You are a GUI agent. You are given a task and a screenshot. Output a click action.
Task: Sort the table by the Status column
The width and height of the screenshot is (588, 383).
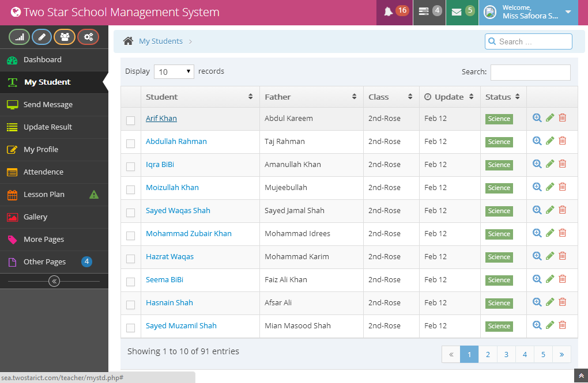click(503, 97)
